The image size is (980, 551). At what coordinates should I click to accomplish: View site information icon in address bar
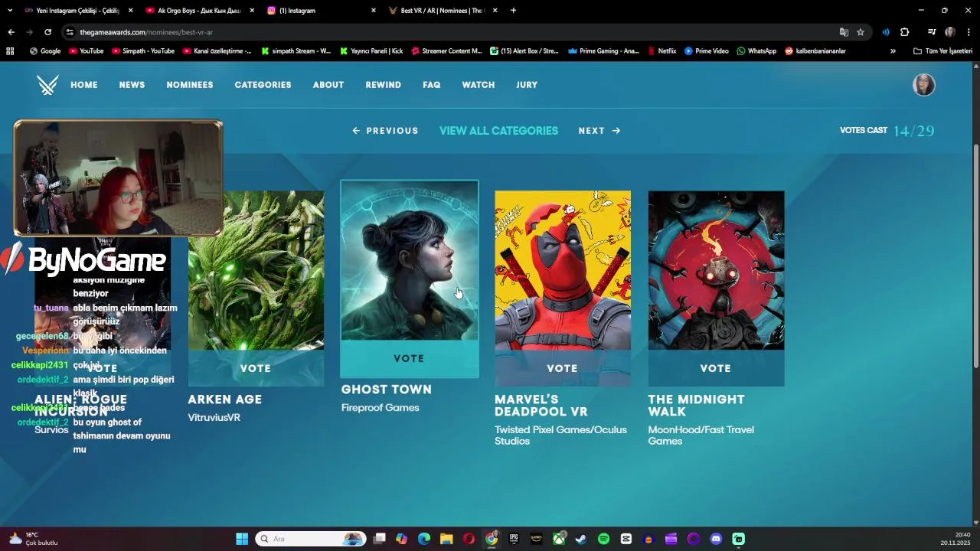click(70, 32)
